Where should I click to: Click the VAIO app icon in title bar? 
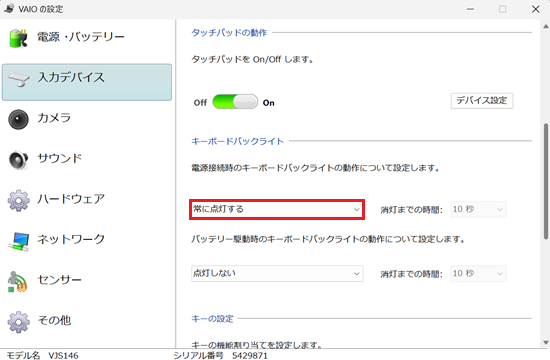(x=9, y=8)
